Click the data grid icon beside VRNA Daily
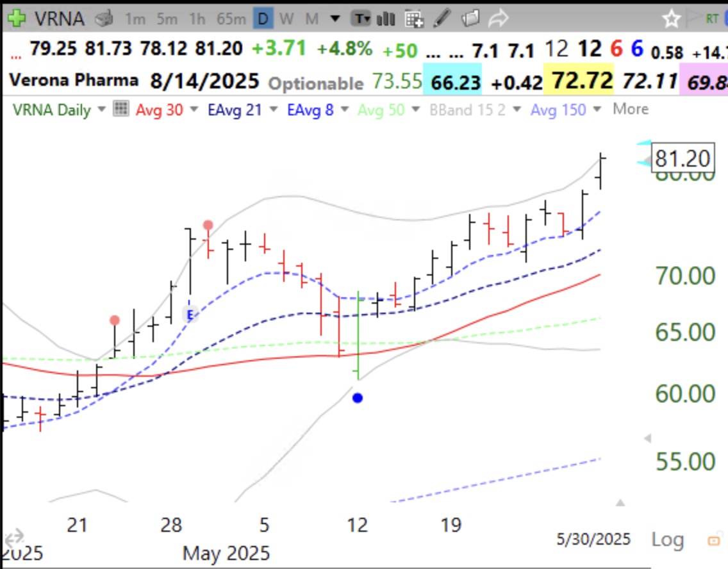The width and height of the screenshot is (728, 569). tap(121, 109)
